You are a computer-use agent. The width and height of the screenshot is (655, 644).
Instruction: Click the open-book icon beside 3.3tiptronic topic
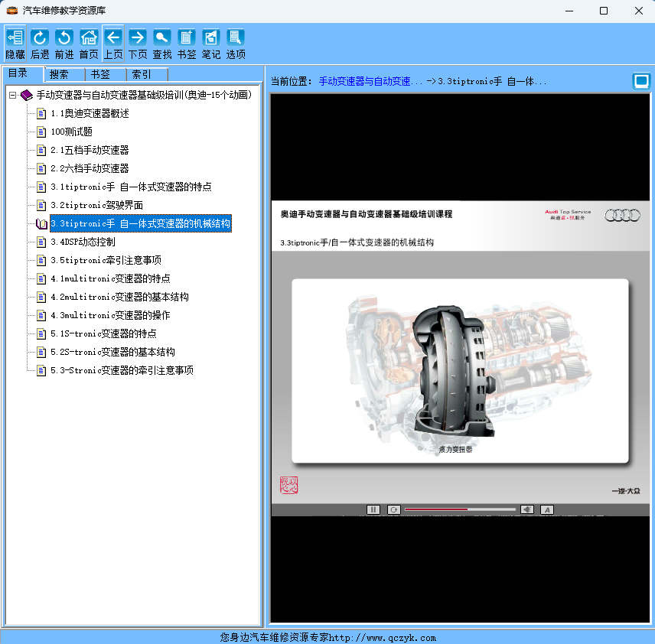[x=41, y=224]
